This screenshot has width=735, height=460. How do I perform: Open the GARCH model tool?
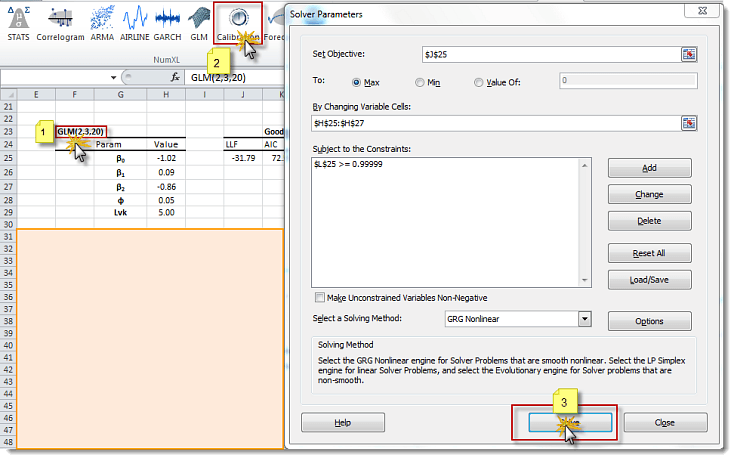tap(167, 23)
